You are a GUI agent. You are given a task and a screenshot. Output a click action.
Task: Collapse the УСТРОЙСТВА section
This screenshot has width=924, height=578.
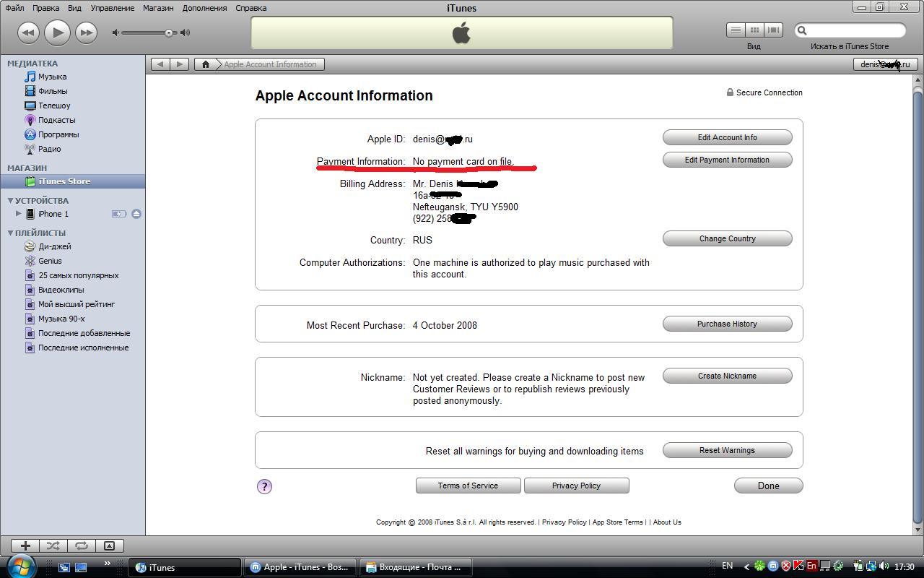point(10,201)
